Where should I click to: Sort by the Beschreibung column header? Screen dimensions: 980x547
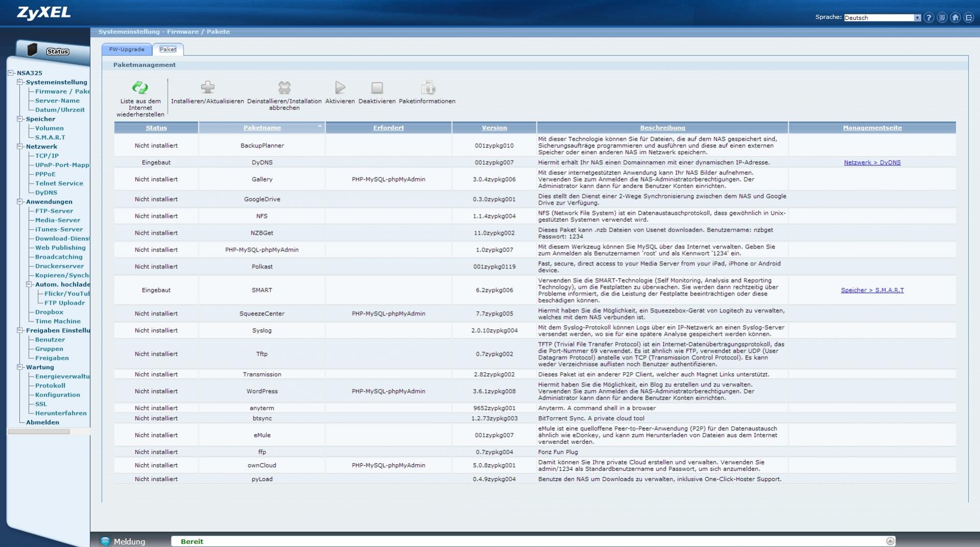pyautogui.click(x=663, y=128)
